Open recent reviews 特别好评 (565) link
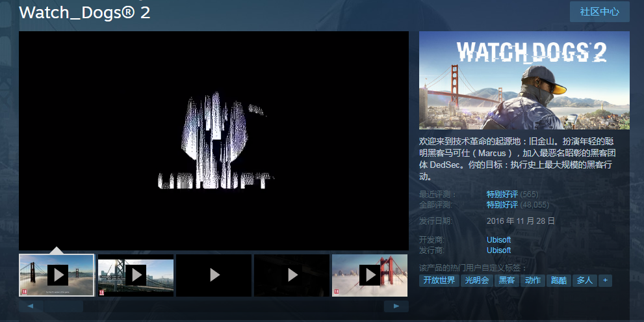 (x=512, y=195)
